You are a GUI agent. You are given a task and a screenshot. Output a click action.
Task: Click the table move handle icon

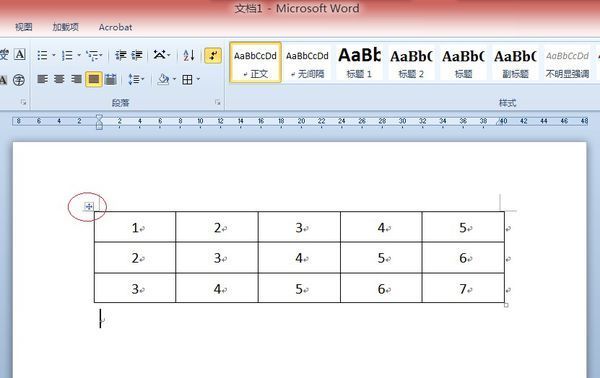tap(89, 207)
